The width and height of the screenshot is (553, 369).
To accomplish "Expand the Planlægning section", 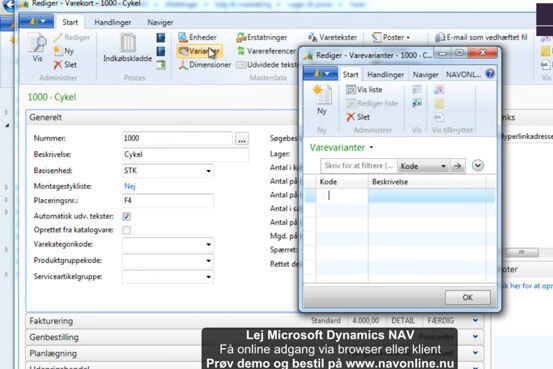I will click(475, 352).
